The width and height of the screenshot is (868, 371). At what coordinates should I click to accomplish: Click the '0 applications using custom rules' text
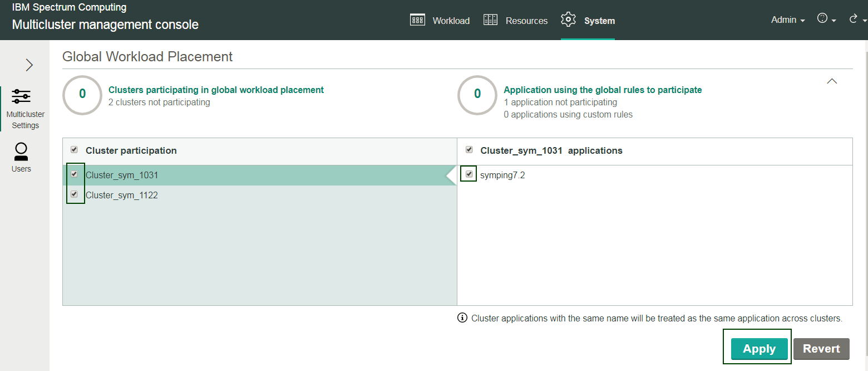(x=568, y=114)
